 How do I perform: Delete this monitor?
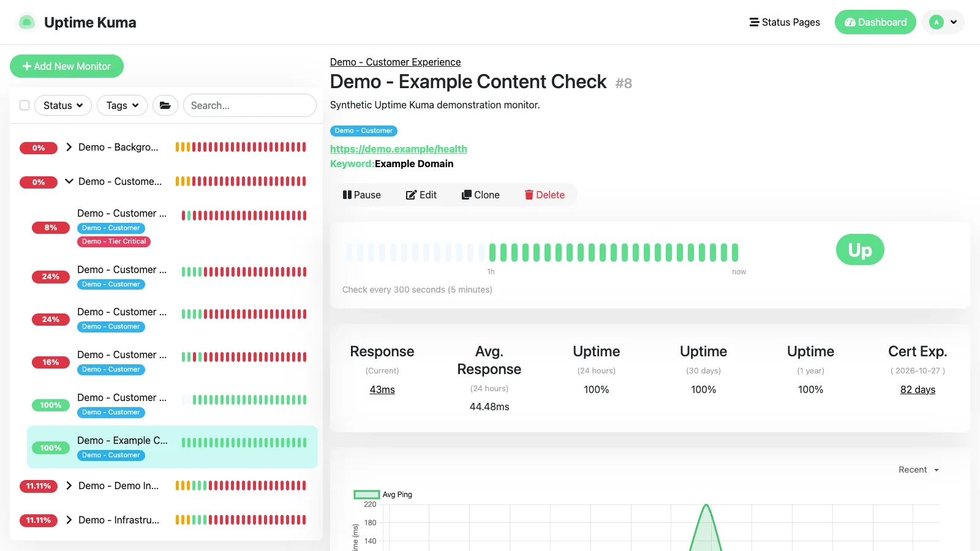[x=545, y=195]
